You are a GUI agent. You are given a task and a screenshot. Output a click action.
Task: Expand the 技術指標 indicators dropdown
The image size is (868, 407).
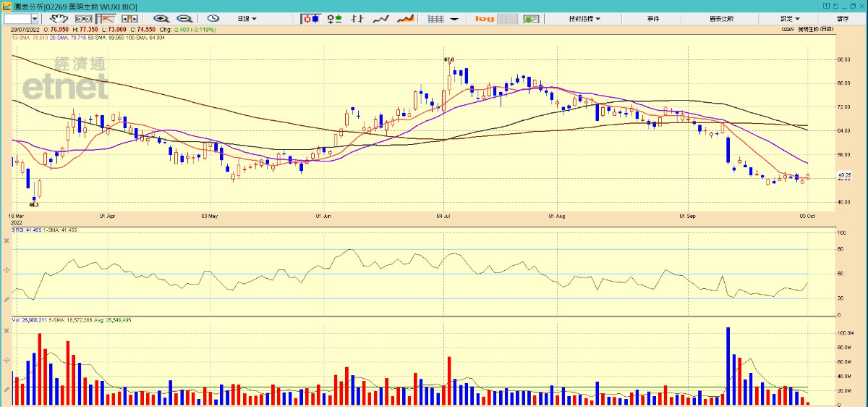(x=584, y=19)
